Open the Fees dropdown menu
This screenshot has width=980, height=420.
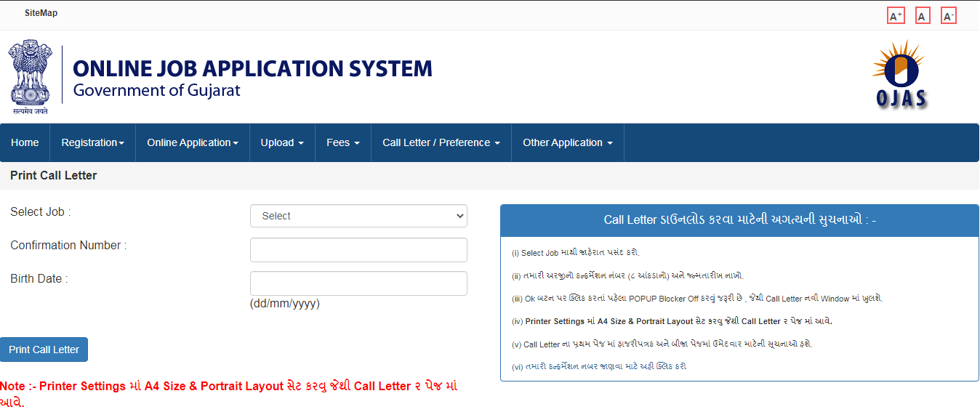point(343,142)
